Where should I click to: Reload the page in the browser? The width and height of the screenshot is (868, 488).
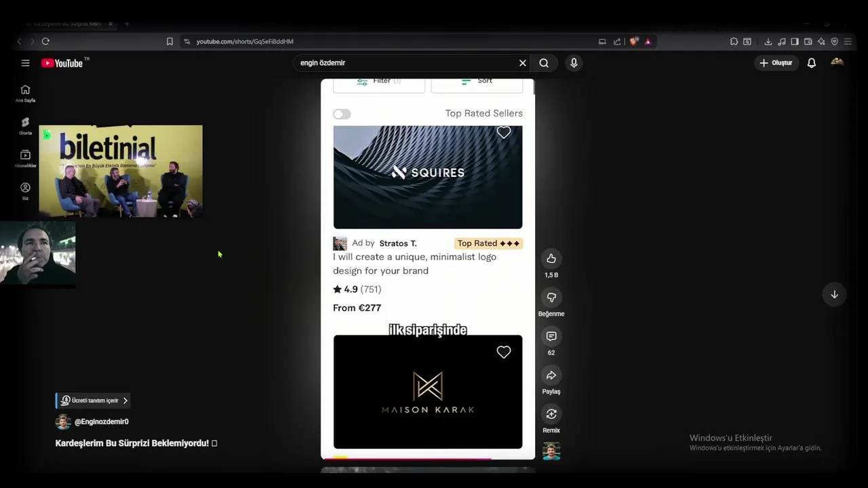click(x=45, y=41)
